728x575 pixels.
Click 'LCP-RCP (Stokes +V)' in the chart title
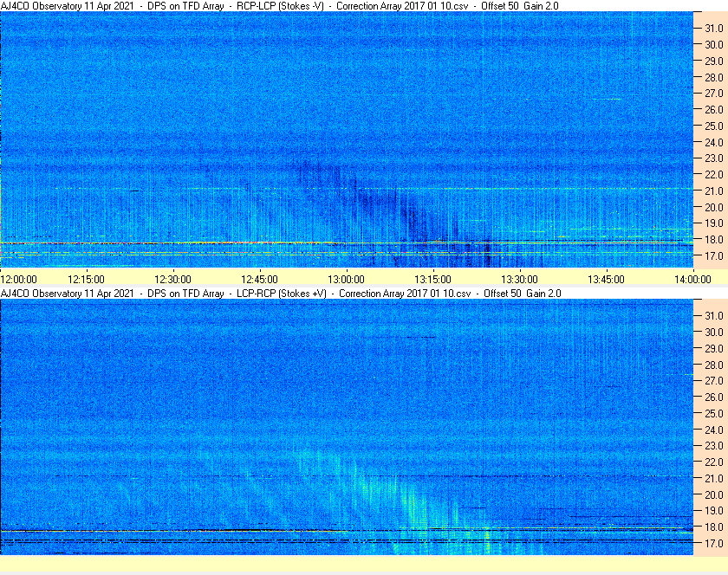pyautogui.click(x=282, y=294)
